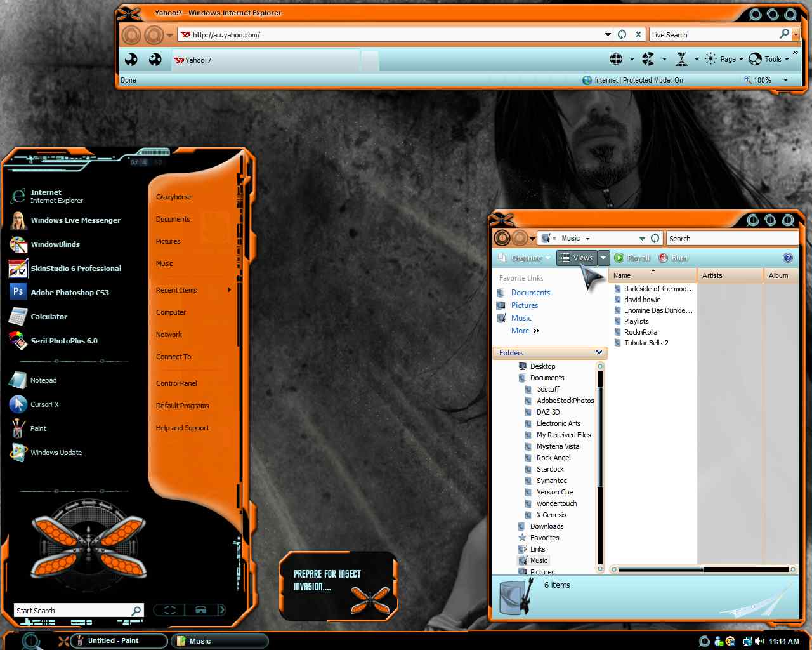This screenshot has height=650, width=812.
Task: Open the shutdown options arrow in Start menu
Action: 221,610
